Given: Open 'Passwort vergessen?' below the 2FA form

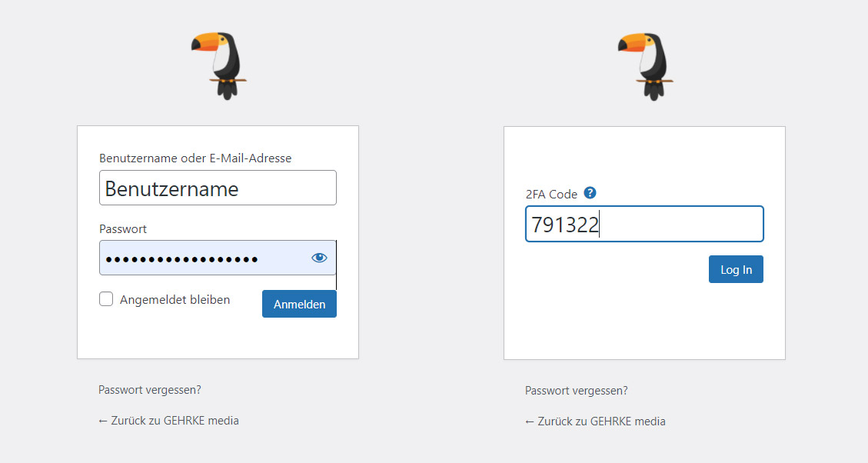Looking at the screenshot, I should click(x=577, y=391).
